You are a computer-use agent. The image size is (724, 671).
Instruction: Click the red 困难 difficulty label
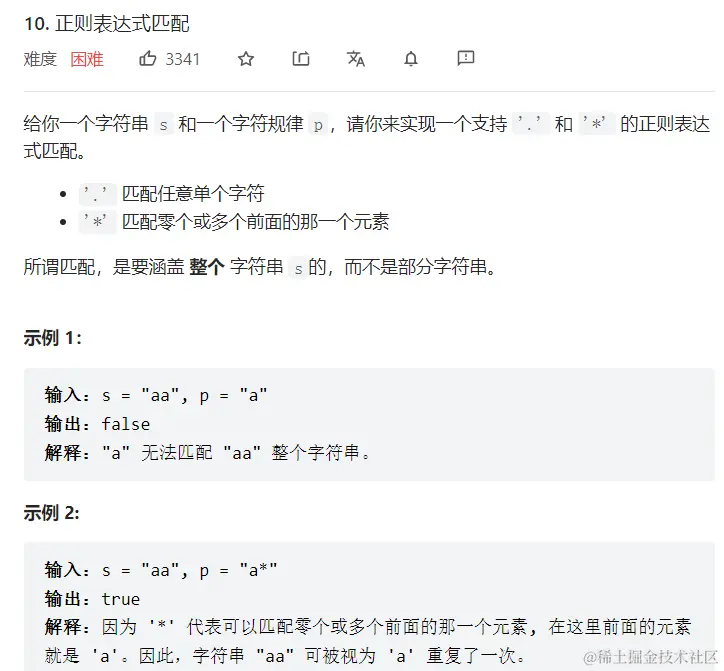click(x=87, y=59)
